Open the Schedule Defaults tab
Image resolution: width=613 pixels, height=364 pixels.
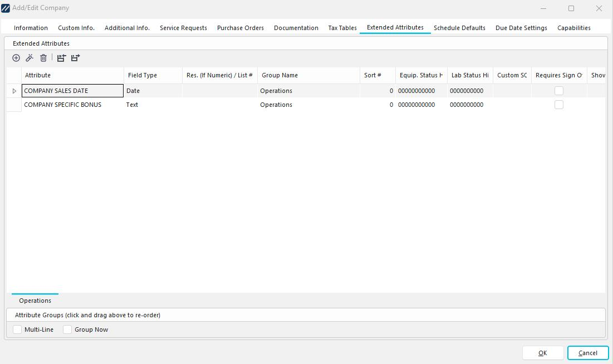[x=459, y=28]
